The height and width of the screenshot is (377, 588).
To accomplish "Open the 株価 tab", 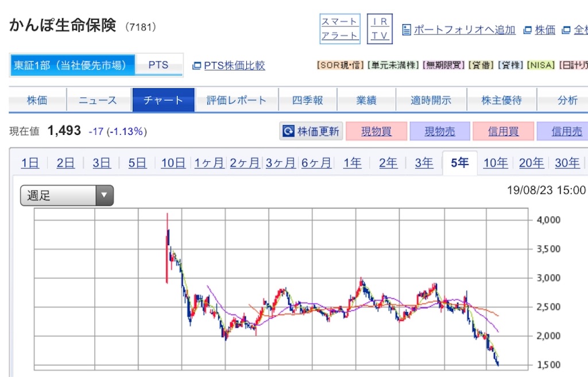I will tap(37, 100).
